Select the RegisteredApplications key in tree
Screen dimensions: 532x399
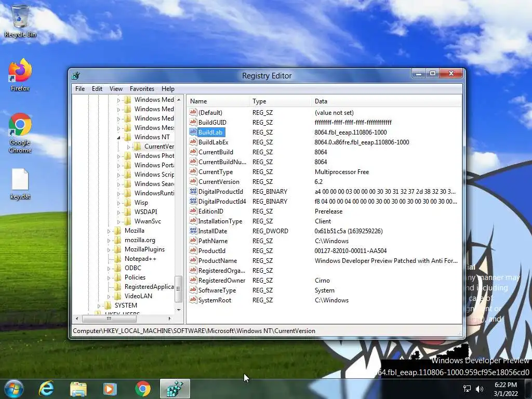tap(149, 286)
